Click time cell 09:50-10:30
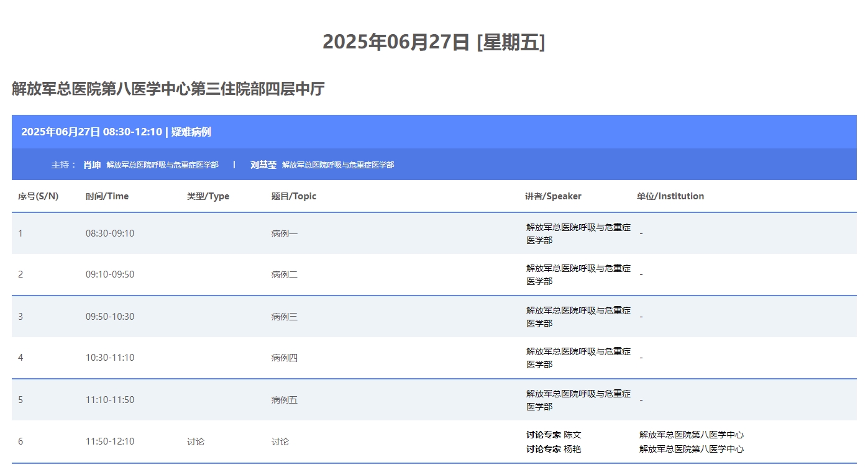Image resolution: width=868 pixels, height=475 pixels. (110, 317)
